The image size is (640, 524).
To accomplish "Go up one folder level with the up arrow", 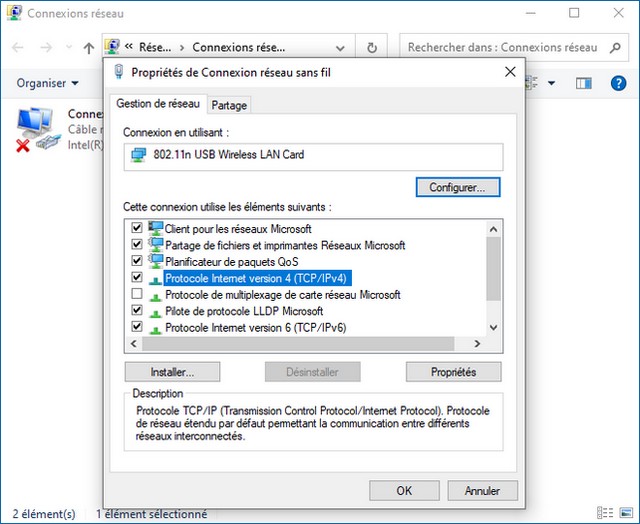I will 89,48.
